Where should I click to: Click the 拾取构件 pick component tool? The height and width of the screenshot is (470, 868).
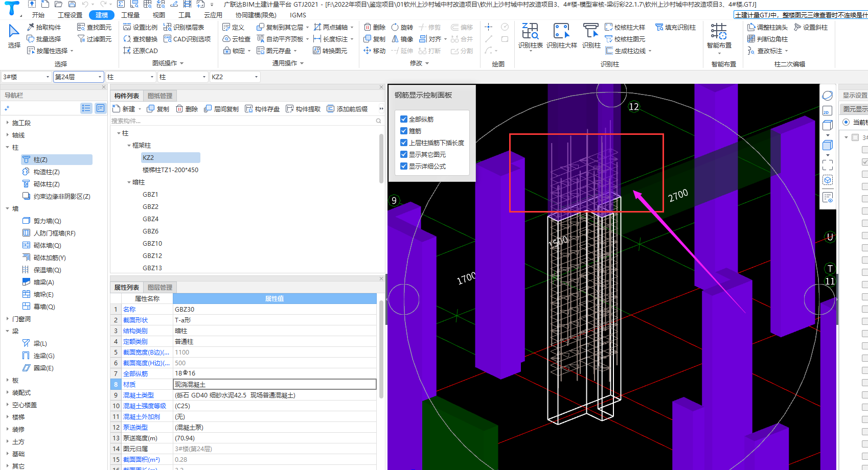click(x=44, y=27)
